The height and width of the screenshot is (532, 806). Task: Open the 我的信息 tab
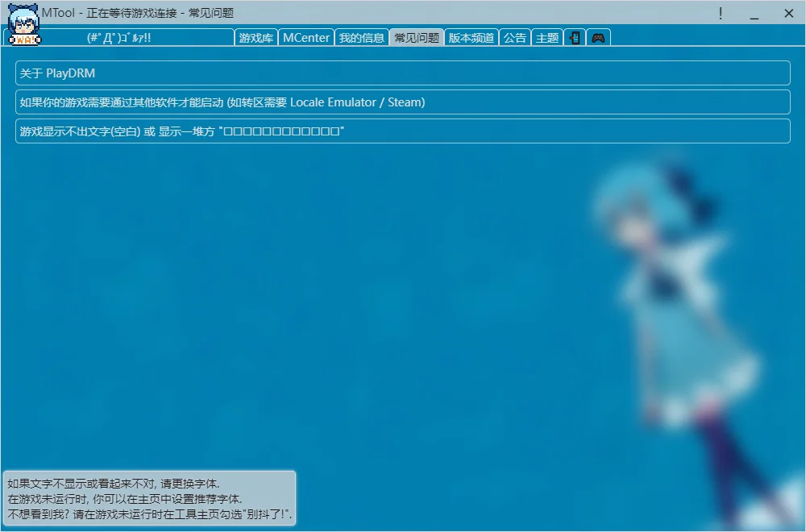tap(361, 38)
